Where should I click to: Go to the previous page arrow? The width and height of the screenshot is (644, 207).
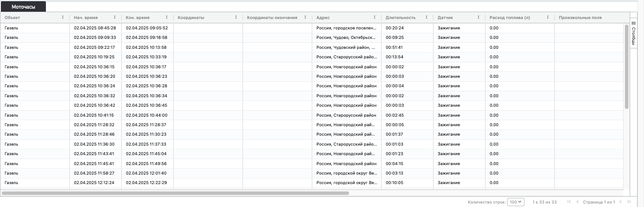coord(577,202)
